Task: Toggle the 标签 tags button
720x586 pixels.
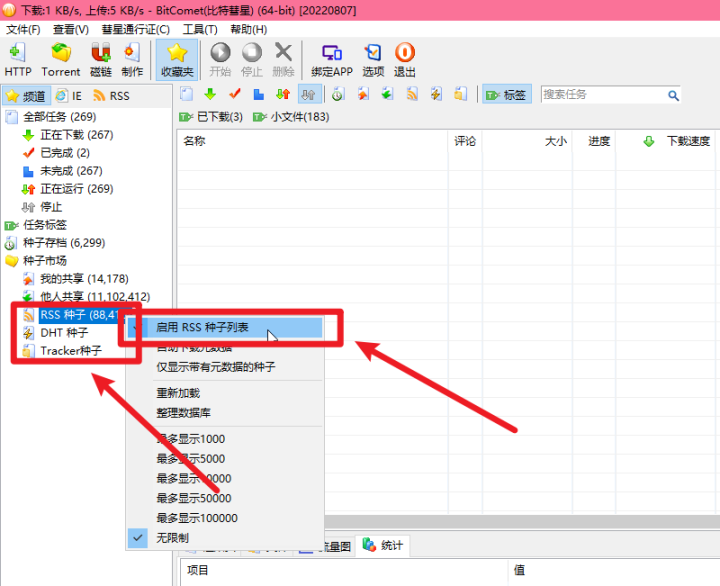Action: tap(506, 95)
